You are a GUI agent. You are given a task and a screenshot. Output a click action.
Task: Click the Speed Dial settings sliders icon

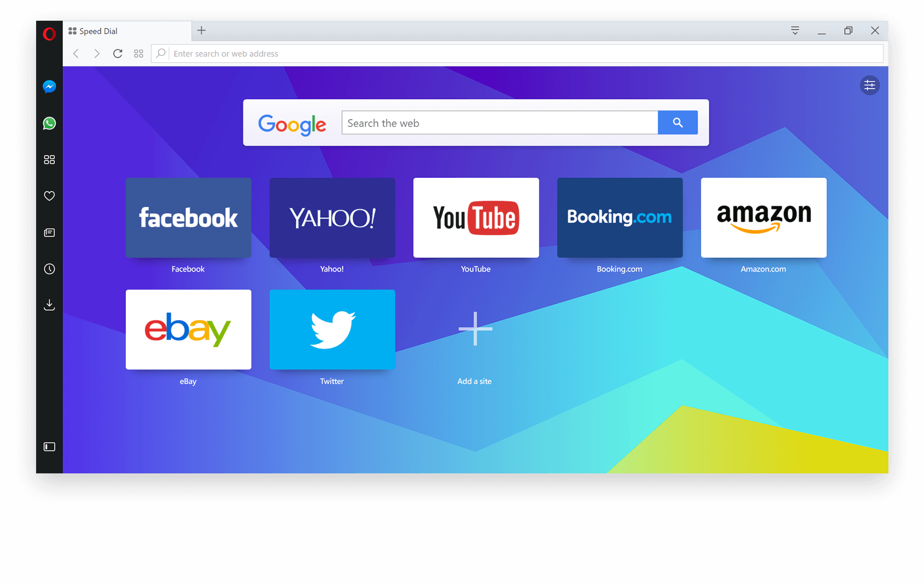click(869, 85)
